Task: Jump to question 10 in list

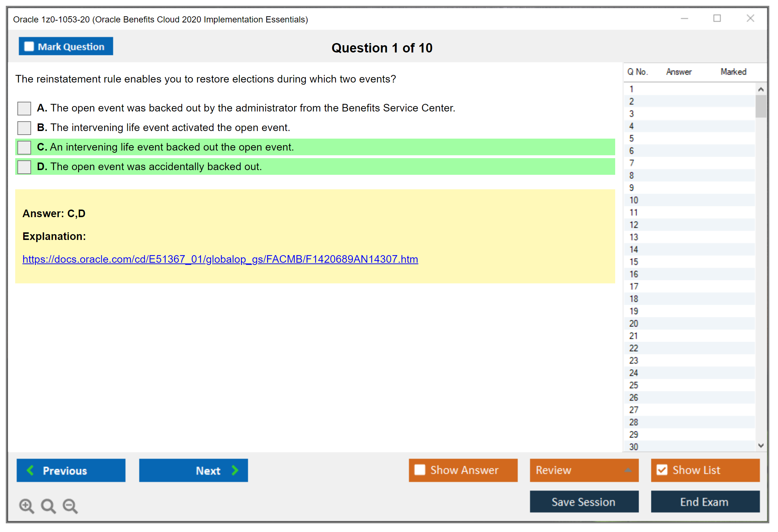Action: 634,200
